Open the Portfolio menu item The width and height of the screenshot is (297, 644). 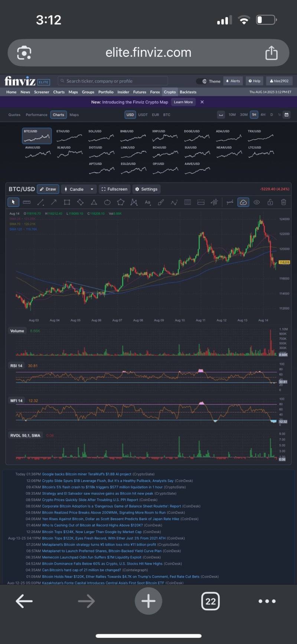tap(106, 92)
